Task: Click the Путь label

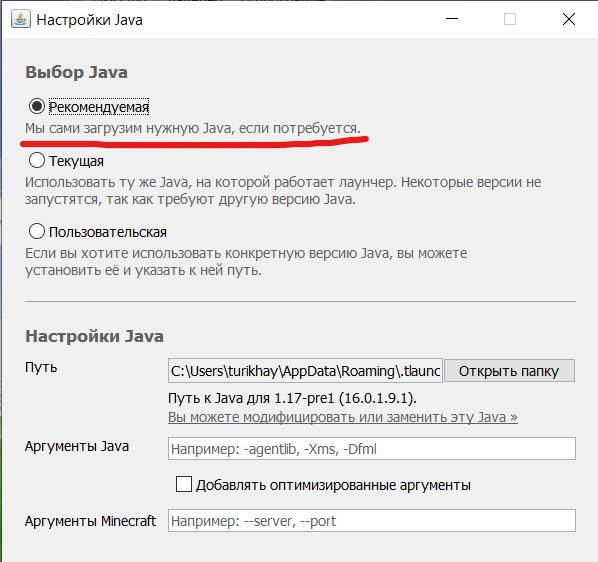Action: pyautogui.click(x=41, y=367)
